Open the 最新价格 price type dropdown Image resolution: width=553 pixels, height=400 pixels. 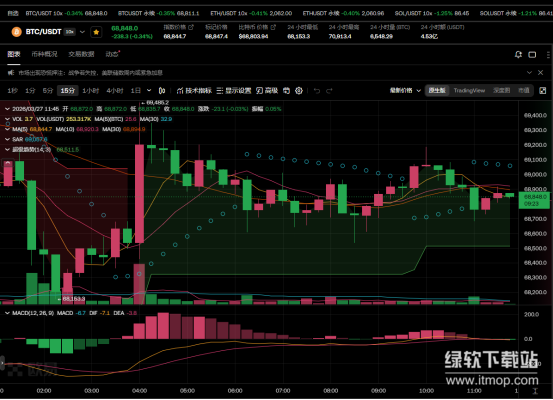click(x=405, y=91)
